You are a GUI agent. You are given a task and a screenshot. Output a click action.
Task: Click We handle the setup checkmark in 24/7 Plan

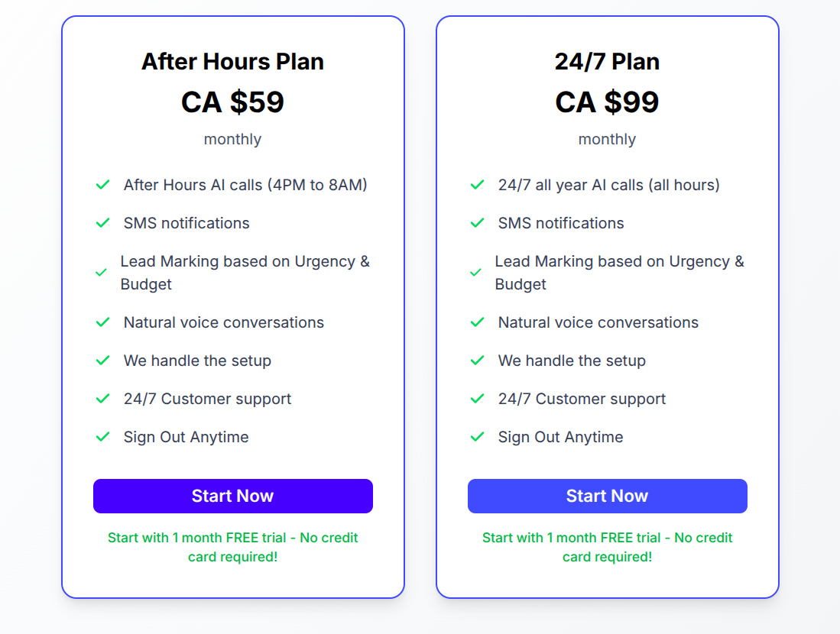coord(477,361)
